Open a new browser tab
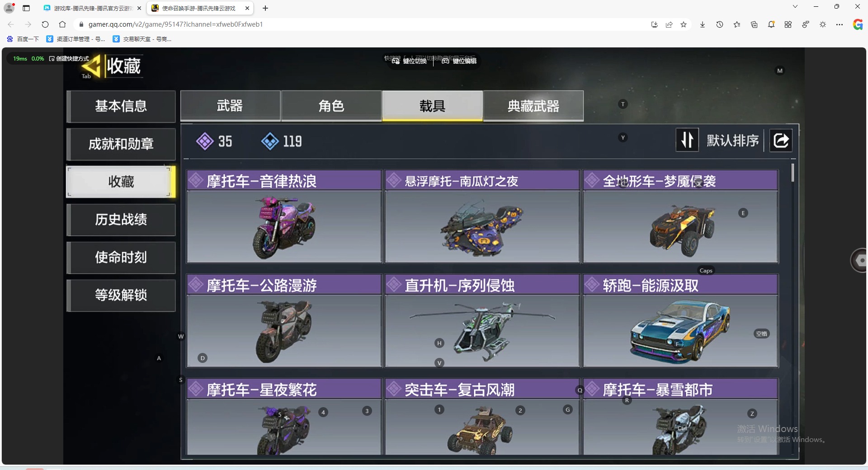The width and height of the screenshot is (868, 470). click(265, 8)
